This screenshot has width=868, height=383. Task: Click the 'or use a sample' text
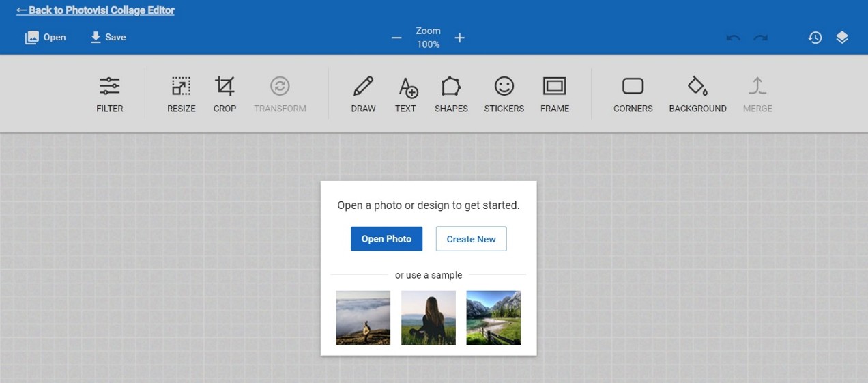tap(429, 275)
